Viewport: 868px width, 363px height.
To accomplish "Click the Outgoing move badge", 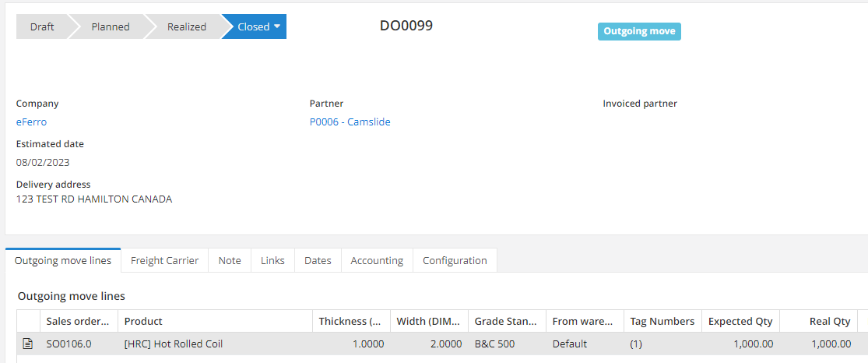I will click(639, 31).
